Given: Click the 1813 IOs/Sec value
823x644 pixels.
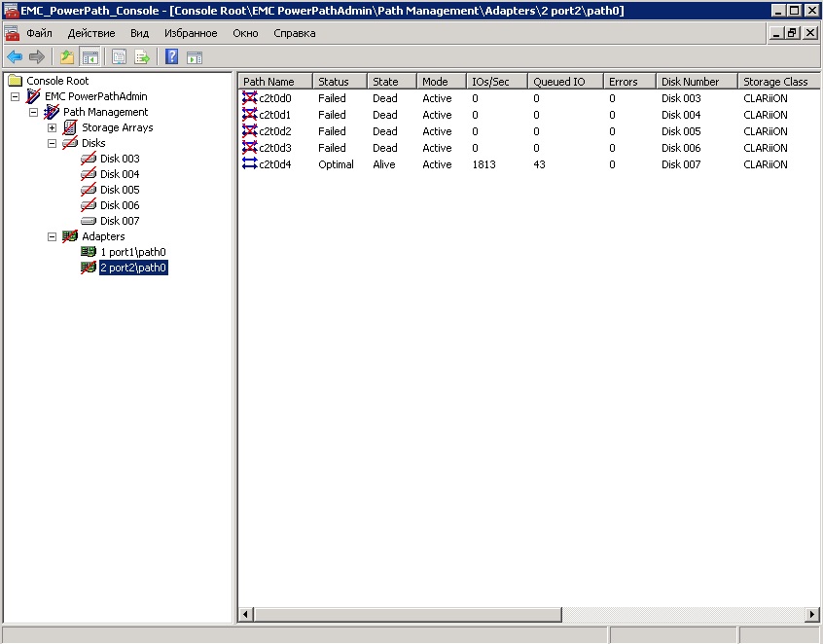Looking at the screenshot, I should [483, 164].
